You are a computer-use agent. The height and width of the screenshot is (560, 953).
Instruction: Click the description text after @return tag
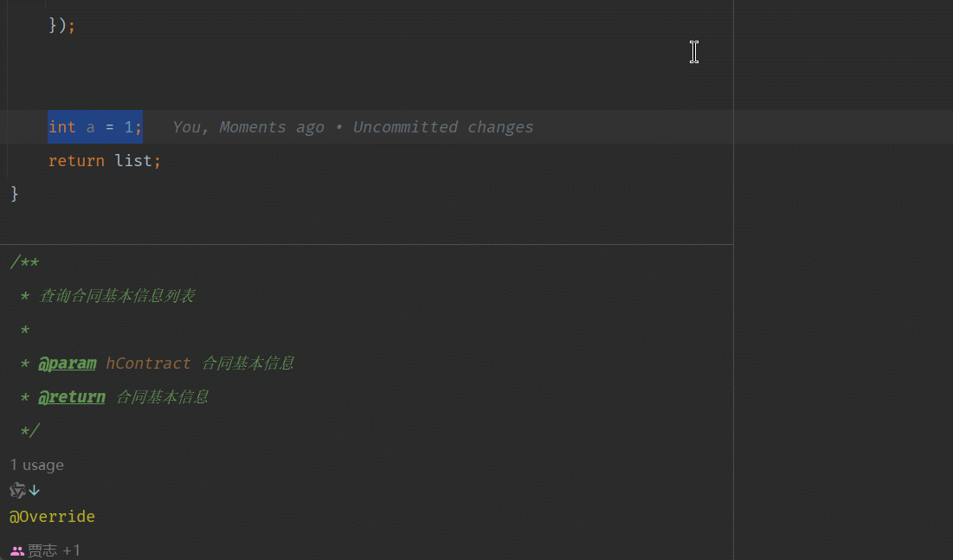click(162, 397)
